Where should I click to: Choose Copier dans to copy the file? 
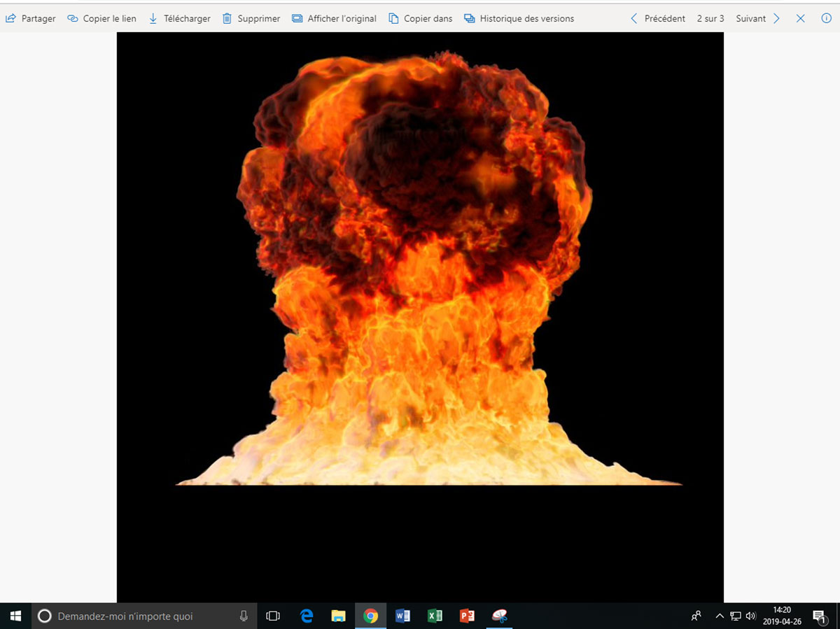421,19
